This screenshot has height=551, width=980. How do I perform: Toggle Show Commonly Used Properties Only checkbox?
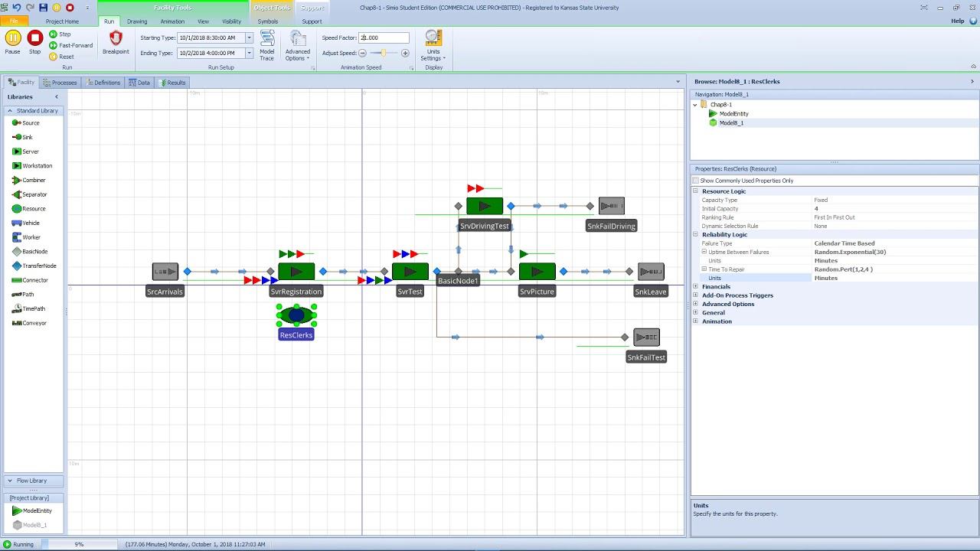pos(697,181)
